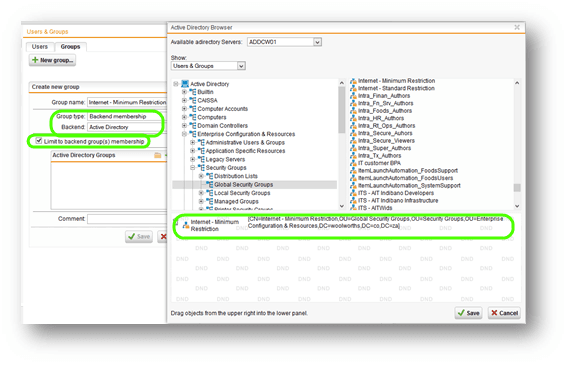Save the Active Directory Browser selection
Viewport: 568px width, 366px height.
[x=469, y=313]
